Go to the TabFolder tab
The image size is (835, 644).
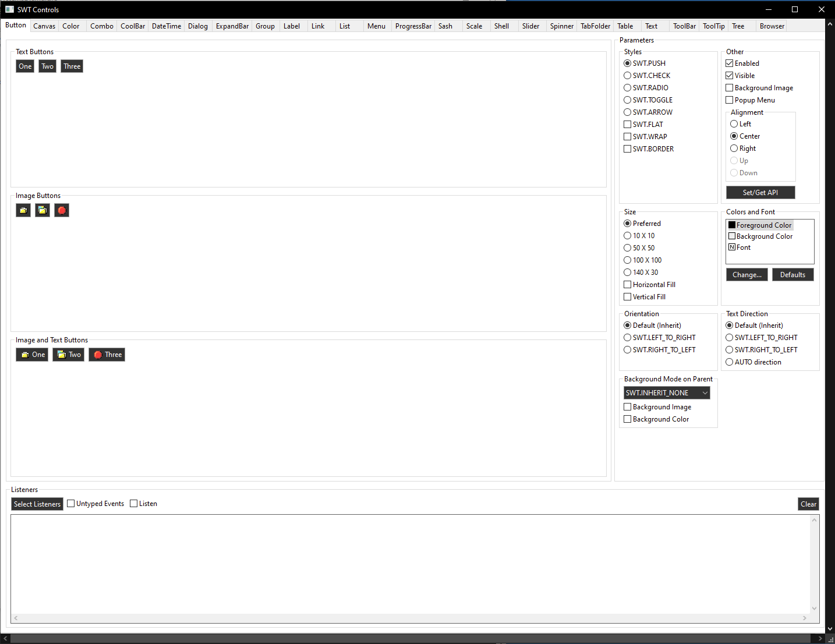(x=595, y=26)
